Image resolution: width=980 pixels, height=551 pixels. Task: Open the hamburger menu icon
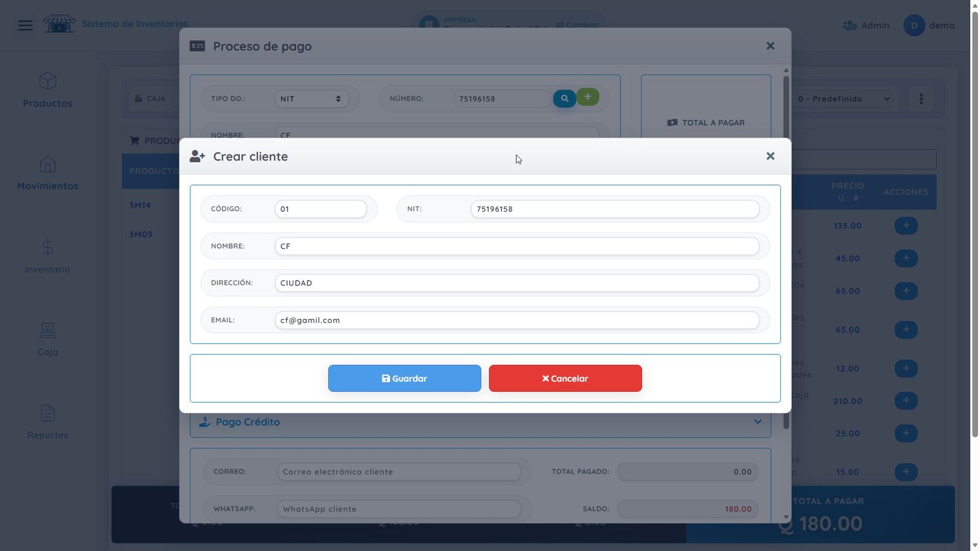pos(26,25)
